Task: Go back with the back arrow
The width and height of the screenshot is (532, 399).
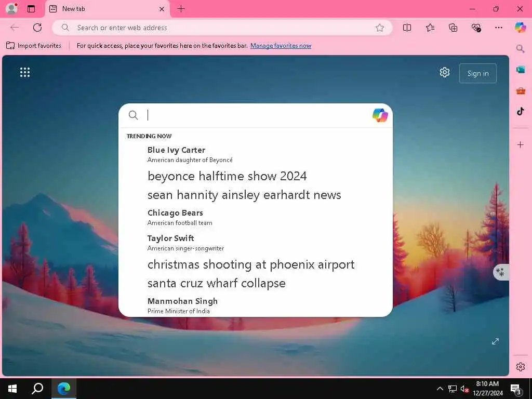Action: point(15,28)
